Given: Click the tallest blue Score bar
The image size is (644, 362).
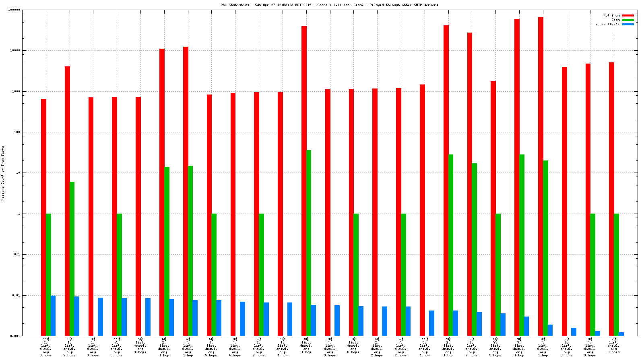Looking at the screenshot, I should click(x=53, y=316).
